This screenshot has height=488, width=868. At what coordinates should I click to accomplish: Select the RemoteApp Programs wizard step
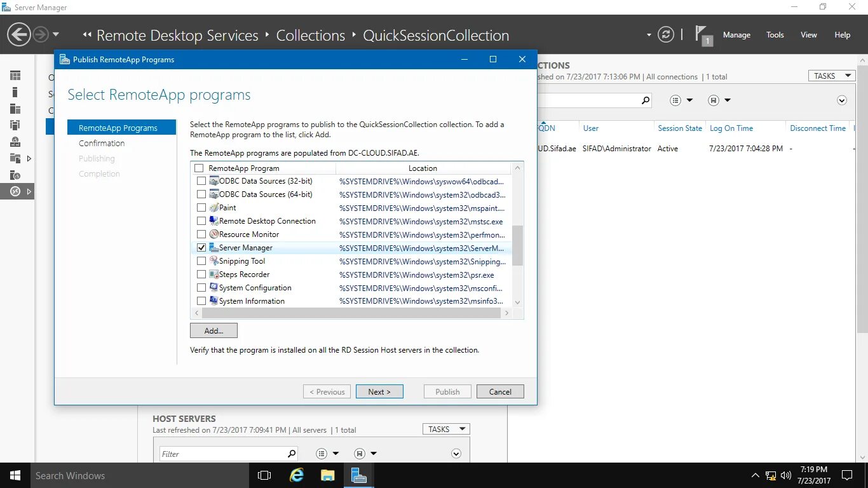121,128
